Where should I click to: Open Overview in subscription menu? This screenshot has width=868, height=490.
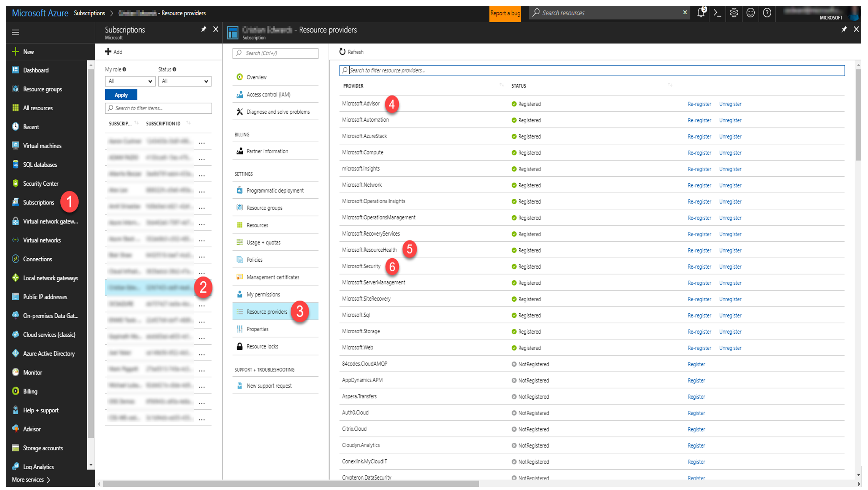coord(276,77)
